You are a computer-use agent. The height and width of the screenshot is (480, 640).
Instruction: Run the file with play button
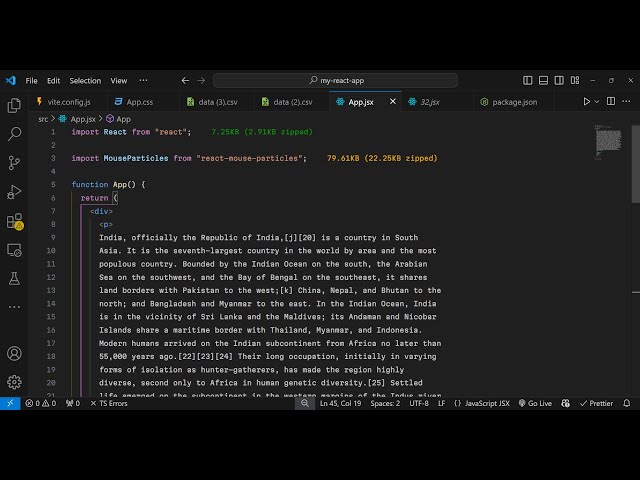click(587, 102)
